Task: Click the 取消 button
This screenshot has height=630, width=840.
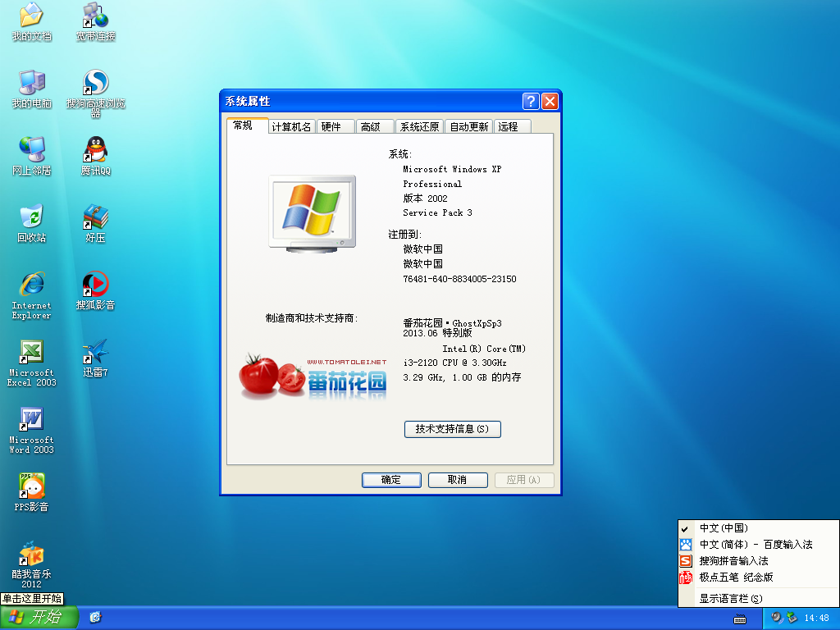Action: click(x=458, y=480)
